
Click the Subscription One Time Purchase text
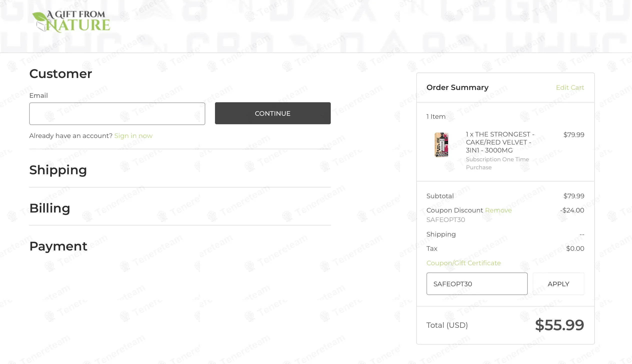tap(497, 163)
